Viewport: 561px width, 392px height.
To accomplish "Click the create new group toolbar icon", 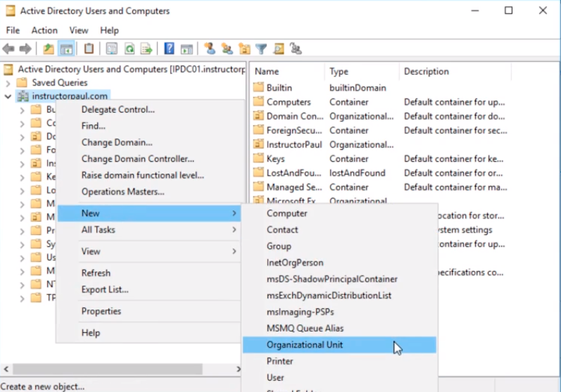I will click(227, 49).
